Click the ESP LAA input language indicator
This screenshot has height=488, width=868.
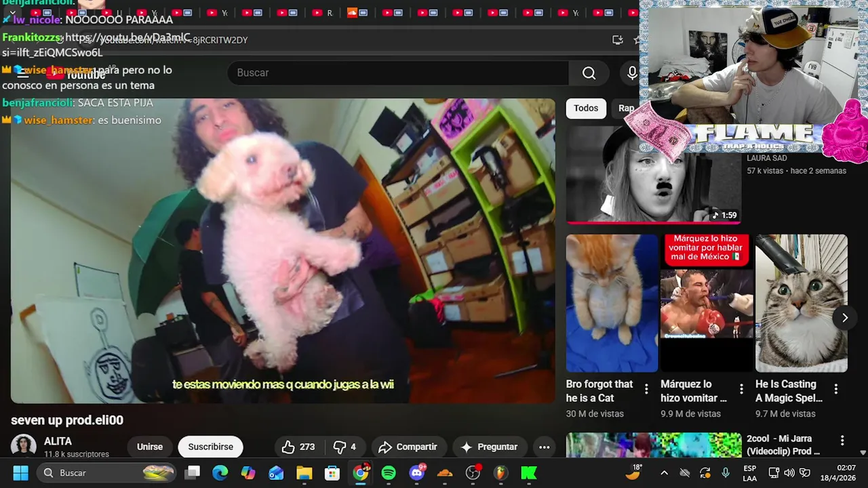tap(749, 472)
